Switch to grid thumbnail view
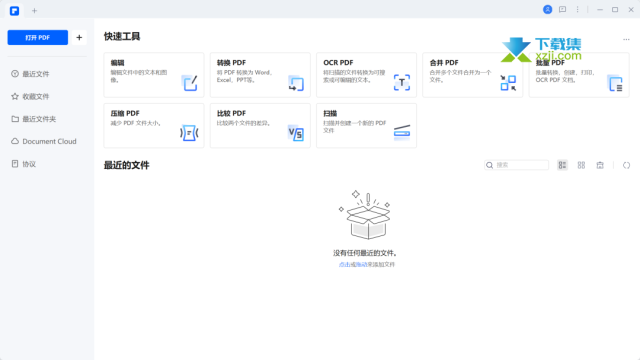 [581, 165]
